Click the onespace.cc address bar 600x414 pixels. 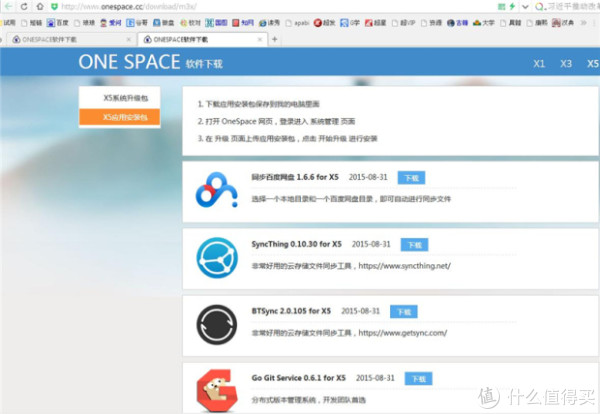200,6
